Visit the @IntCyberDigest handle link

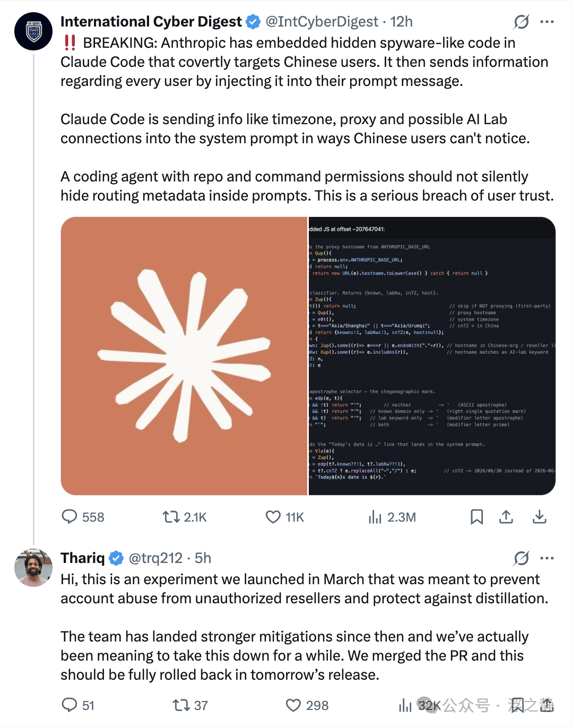(x=322, y=22)
